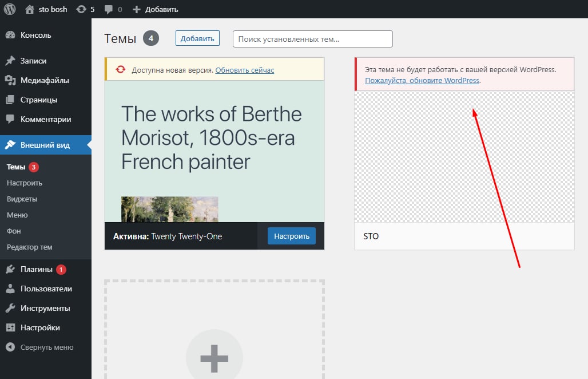Click the Пожалуйста, обновите WordPress link
588x379 pixels.
(x=422, y=80)
